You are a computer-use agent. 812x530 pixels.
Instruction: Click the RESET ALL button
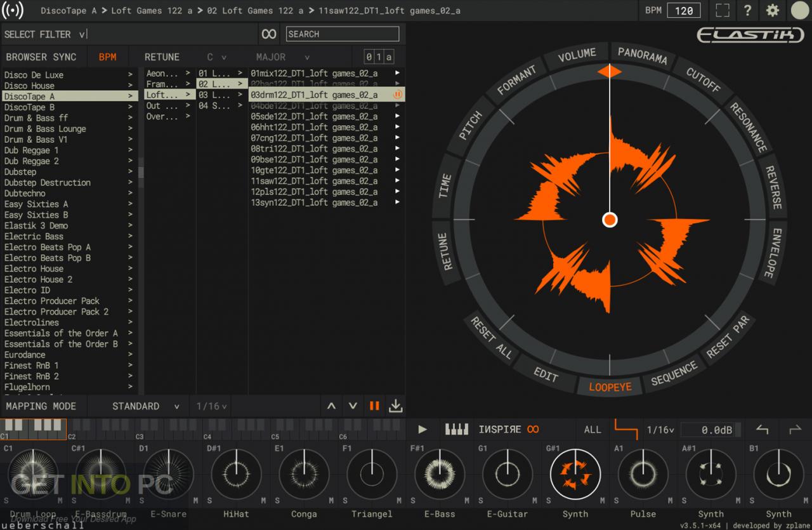click(490, 338)
